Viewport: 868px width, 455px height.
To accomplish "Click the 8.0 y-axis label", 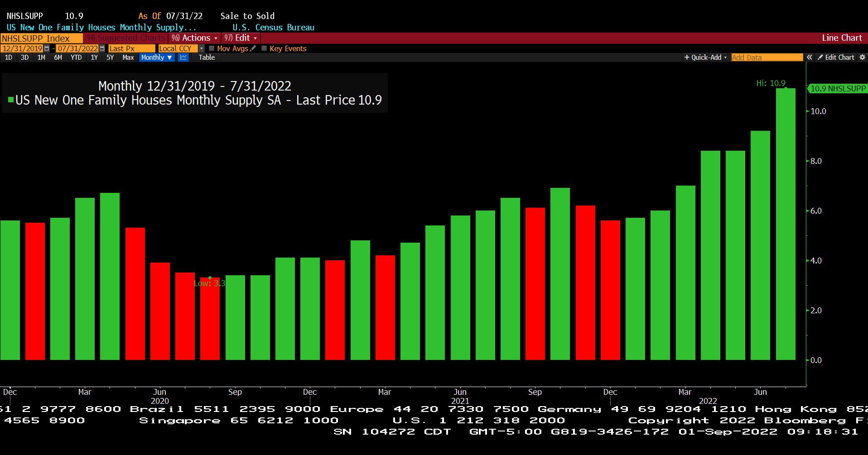I will coord(816,161).
